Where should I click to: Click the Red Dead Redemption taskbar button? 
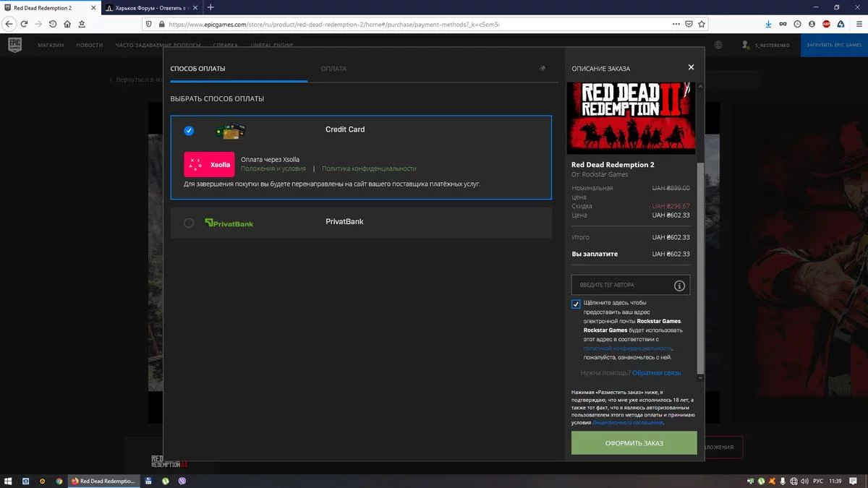point(102,481)
